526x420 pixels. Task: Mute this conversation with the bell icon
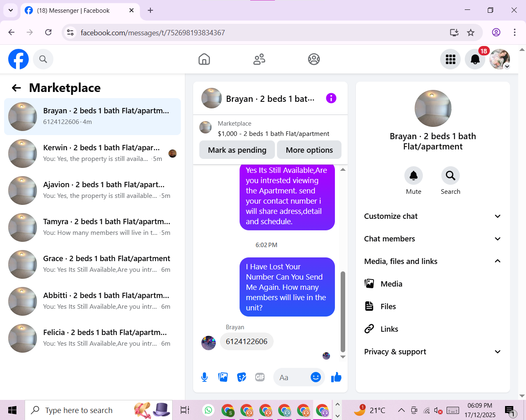point(413,176)
